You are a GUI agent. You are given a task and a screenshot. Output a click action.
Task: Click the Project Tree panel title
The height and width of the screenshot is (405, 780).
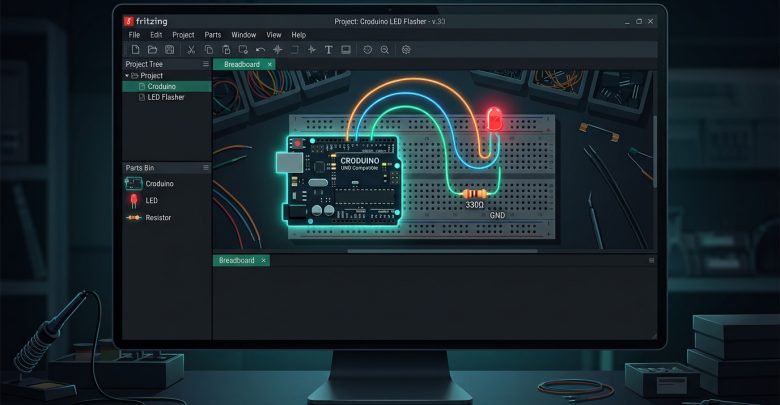(x=144, y=64)
